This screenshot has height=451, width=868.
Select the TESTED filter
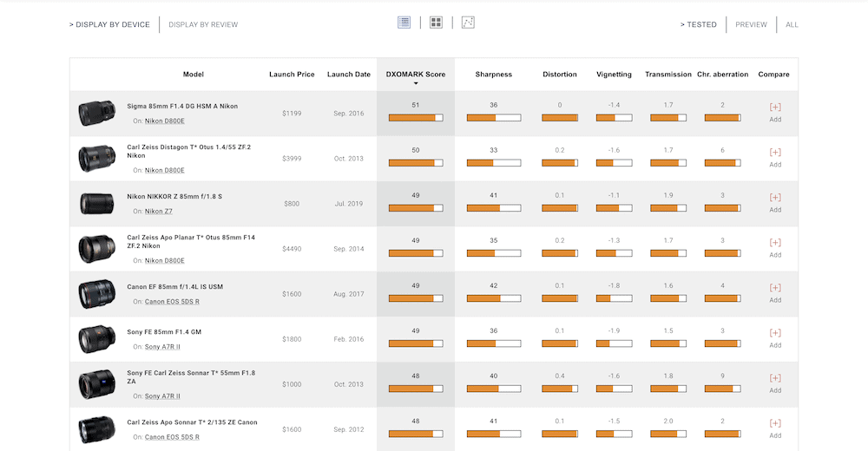699,24
